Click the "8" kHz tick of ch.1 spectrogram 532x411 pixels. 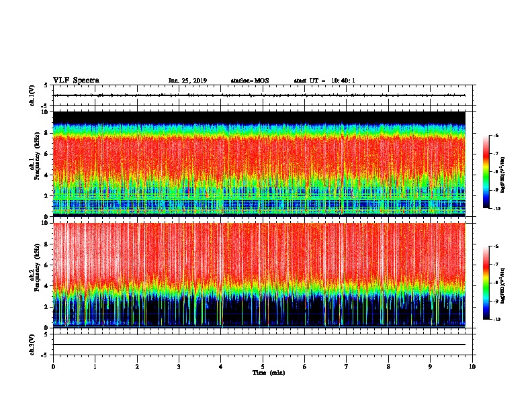[x=48, y=133]
